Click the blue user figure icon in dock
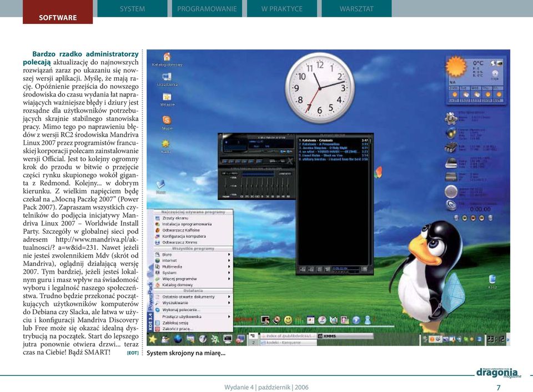 (368, 320)
